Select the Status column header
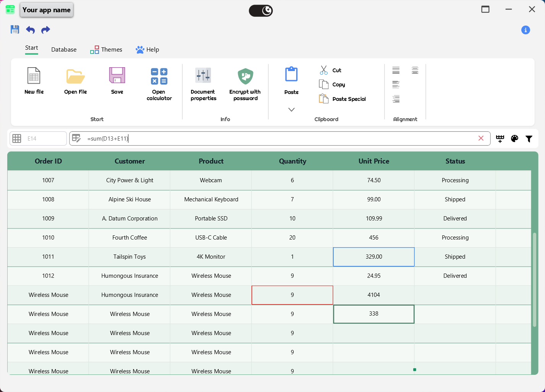This screenshot has width=545, height=392. point(455,161)
